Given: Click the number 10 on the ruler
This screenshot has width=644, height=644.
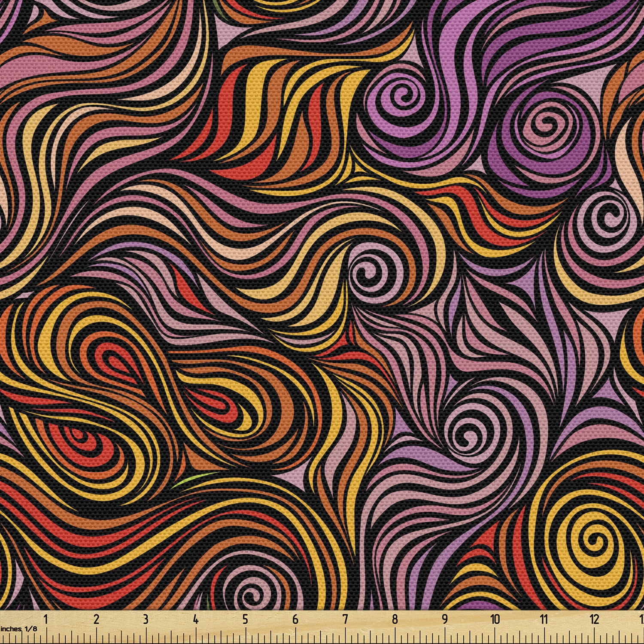Looking at the screenshot, I should pyautogui.click(x=495, y=619).
